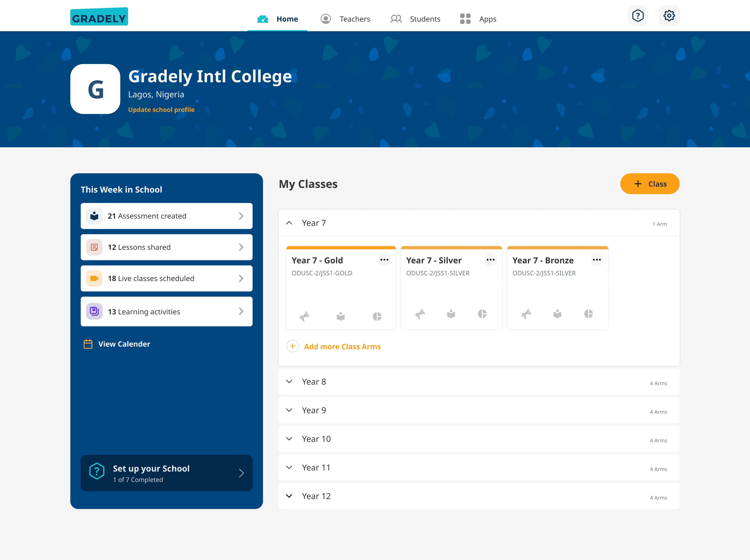750x560 pixels.
Task: Open three-dot menu on Year 7 - Bronze card
Action: [596, 260]
